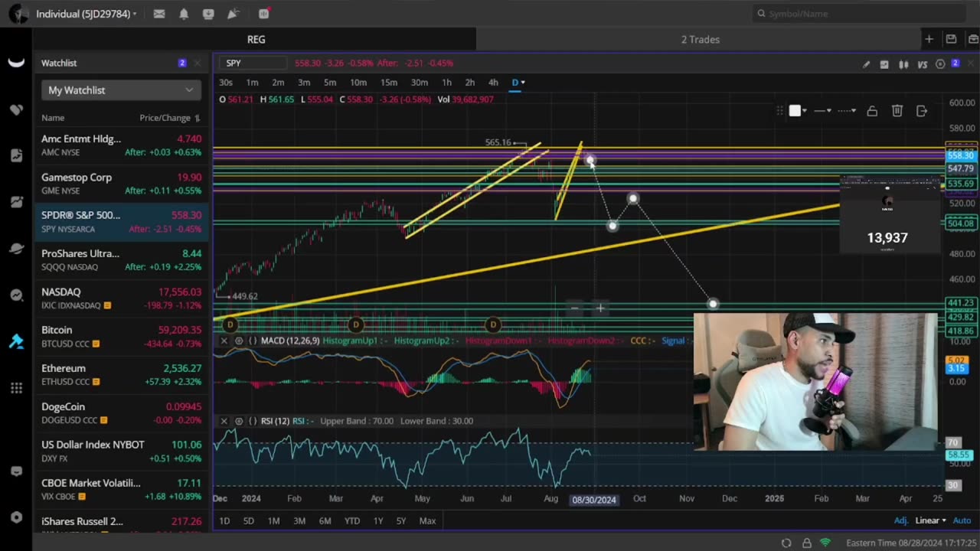The height and width of the screenshot is (551, 980).
Task: Toggle the chart link group 2 badge
Action: click(x=955, y=64)
